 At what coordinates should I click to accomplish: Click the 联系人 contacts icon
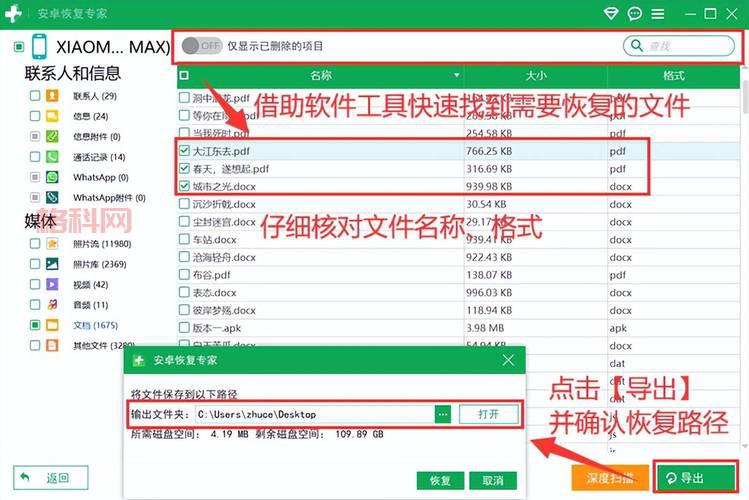[x=52, y=96]
